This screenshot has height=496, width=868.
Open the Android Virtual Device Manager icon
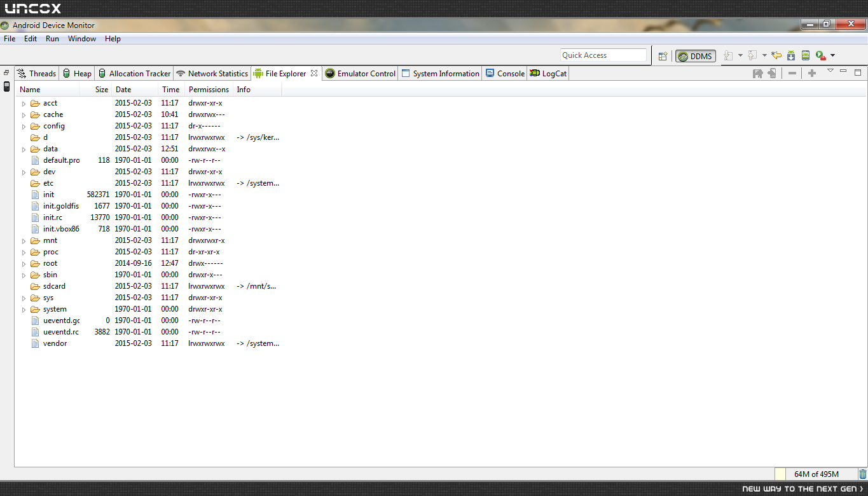tap(806, 55)
